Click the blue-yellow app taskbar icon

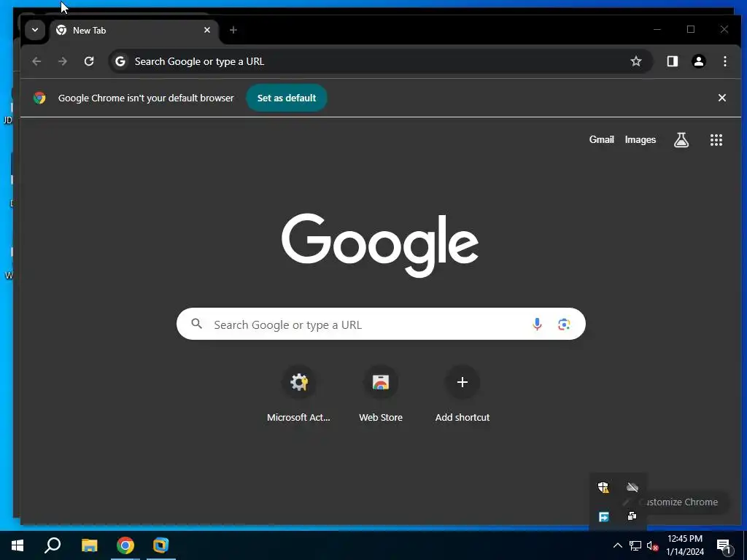click(161, 545)
